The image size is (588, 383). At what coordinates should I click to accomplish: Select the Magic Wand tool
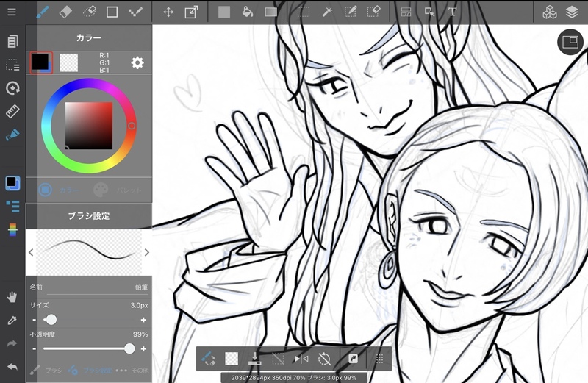tap(327, 12)
